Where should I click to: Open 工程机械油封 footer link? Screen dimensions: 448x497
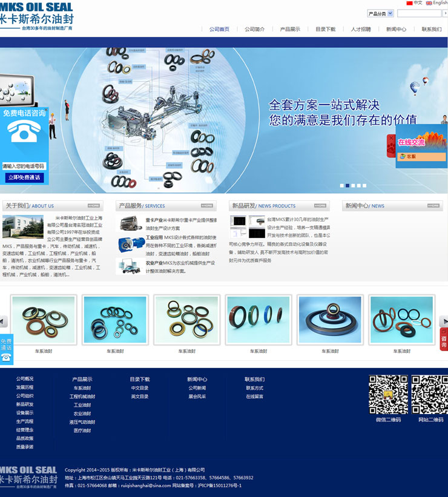[x=82, y=397]
